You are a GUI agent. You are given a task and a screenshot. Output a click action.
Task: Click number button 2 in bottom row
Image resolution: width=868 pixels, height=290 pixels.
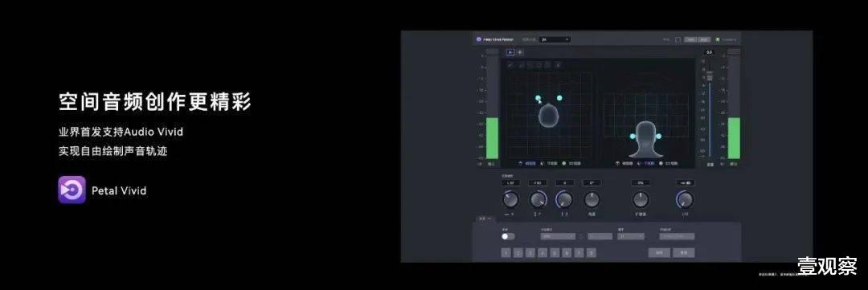(518, 253)
